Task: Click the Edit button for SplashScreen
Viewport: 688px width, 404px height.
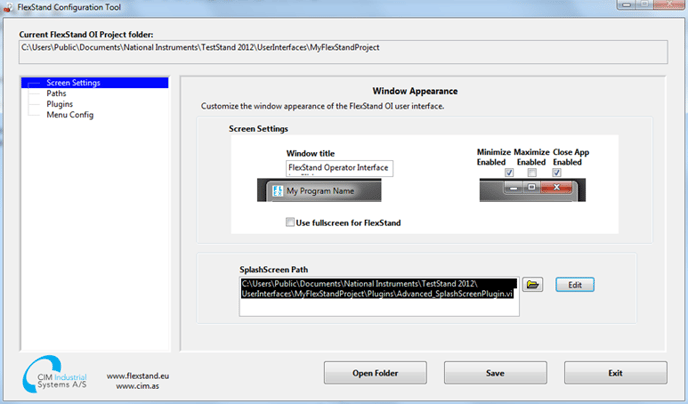Action: point(575,285)
